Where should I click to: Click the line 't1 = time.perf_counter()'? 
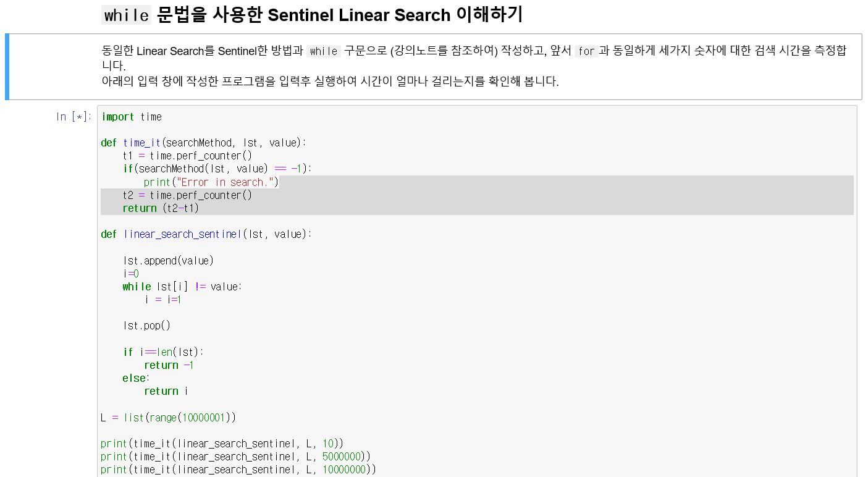pyautogui.click(x=187, y=156)
